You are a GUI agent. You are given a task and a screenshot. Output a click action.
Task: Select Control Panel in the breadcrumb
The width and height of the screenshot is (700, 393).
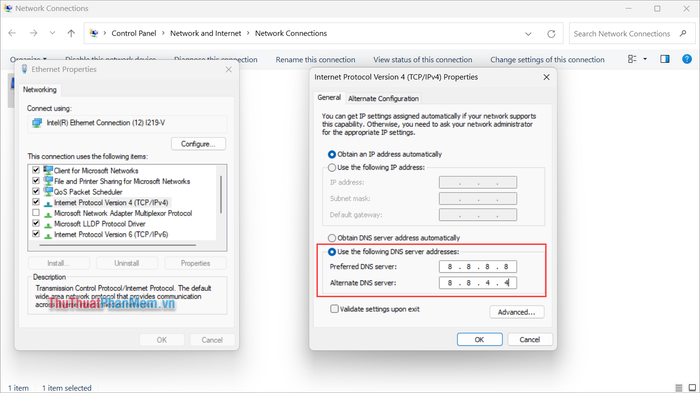coord(134,33)
